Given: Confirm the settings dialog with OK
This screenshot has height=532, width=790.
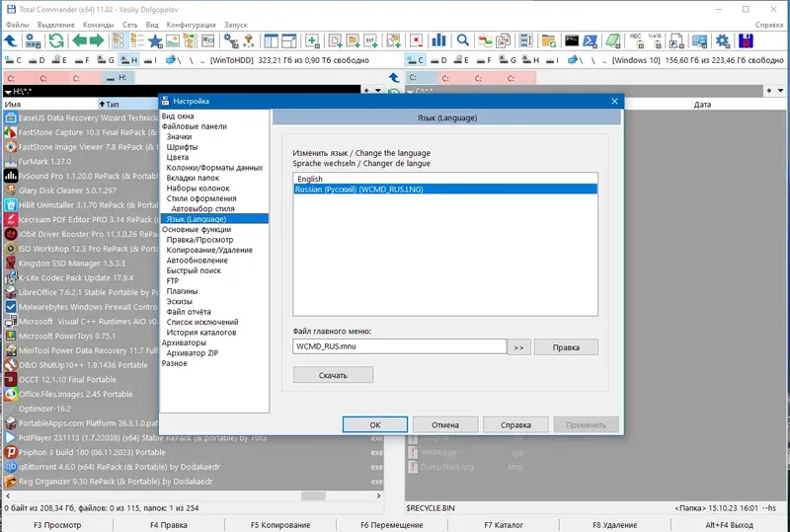Looking at the screenshot, I should pos(375,424).
